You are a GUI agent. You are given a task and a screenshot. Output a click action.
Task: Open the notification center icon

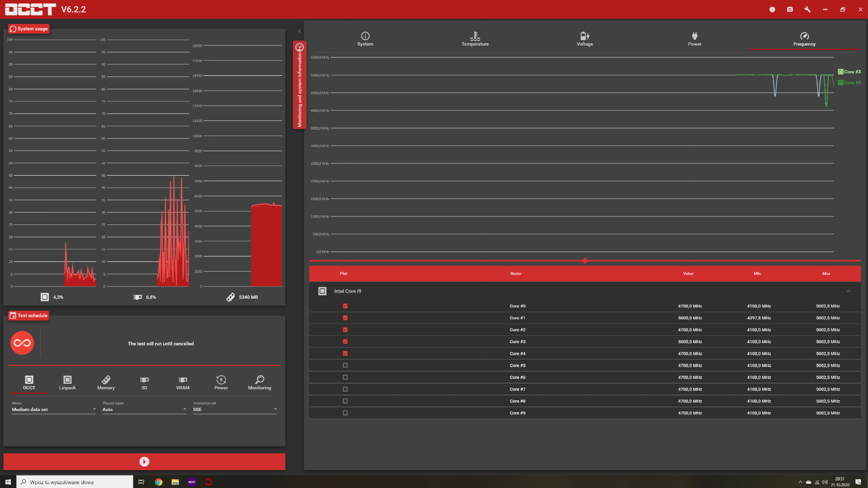click(858, 482)
